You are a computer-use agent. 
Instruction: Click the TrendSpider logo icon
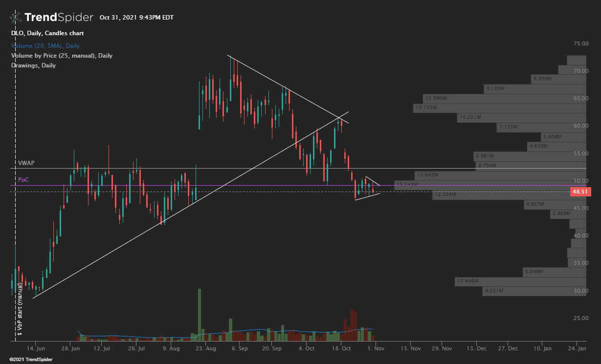click(15, 17)
